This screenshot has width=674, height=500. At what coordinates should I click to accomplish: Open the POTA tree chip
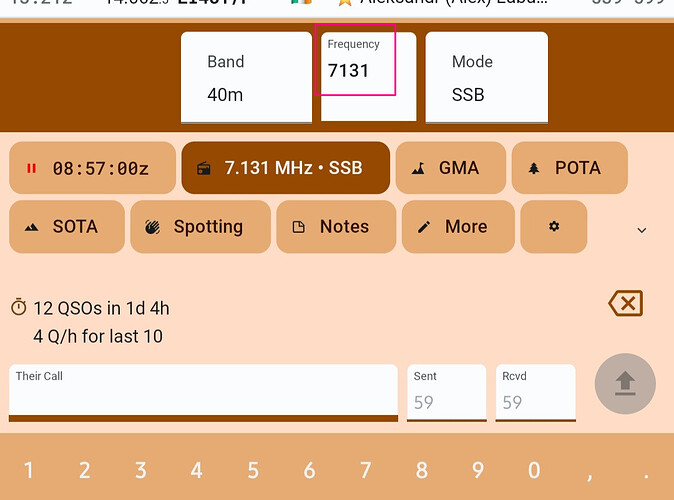tap(569, 168)
